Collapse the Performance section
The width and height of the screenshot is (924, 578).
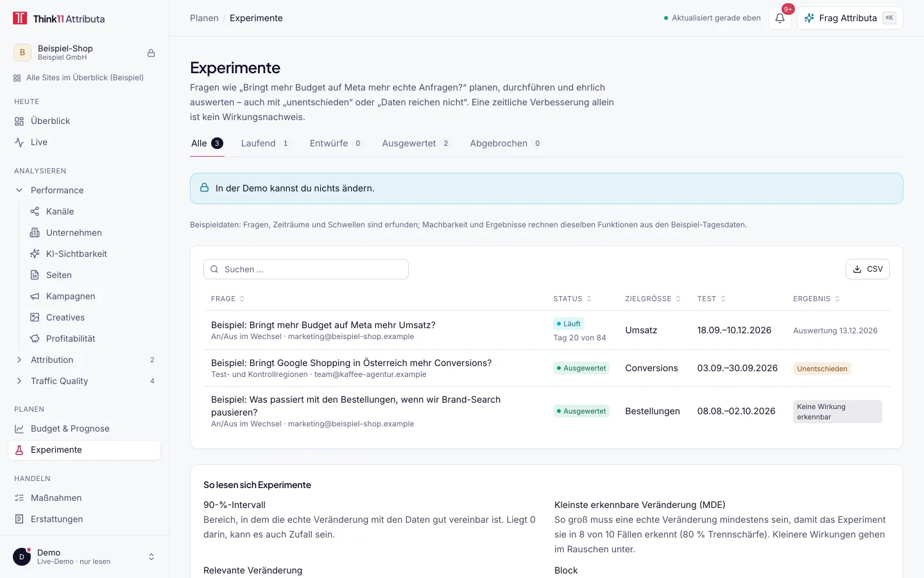(19, 190)
